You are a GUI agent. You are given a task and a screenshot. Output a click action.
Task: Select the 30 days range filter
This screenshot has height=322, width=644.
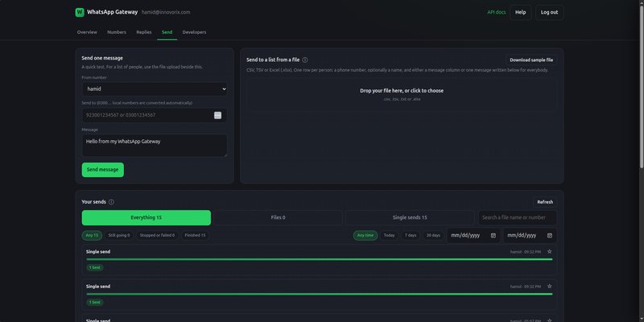click(x=433, y=235)
